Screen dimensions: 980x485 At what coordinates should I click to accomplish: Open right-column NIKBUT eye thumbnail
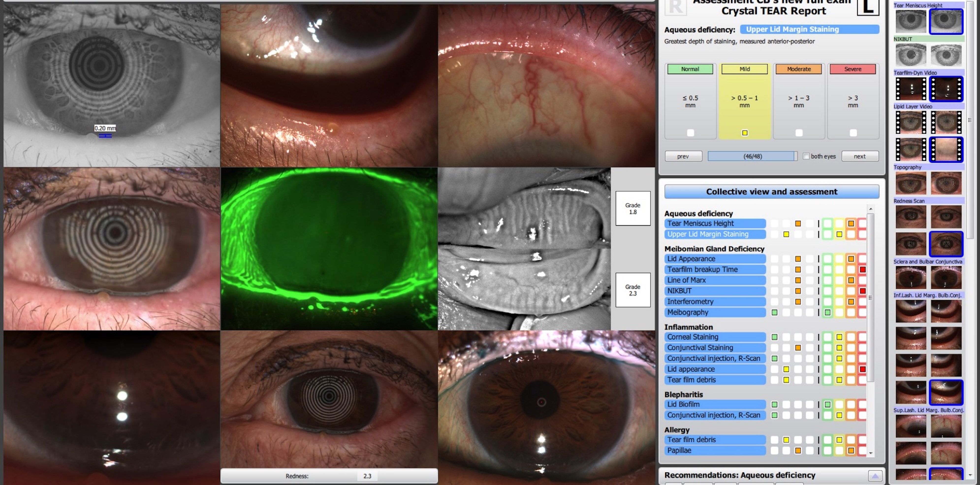[946, 55]
